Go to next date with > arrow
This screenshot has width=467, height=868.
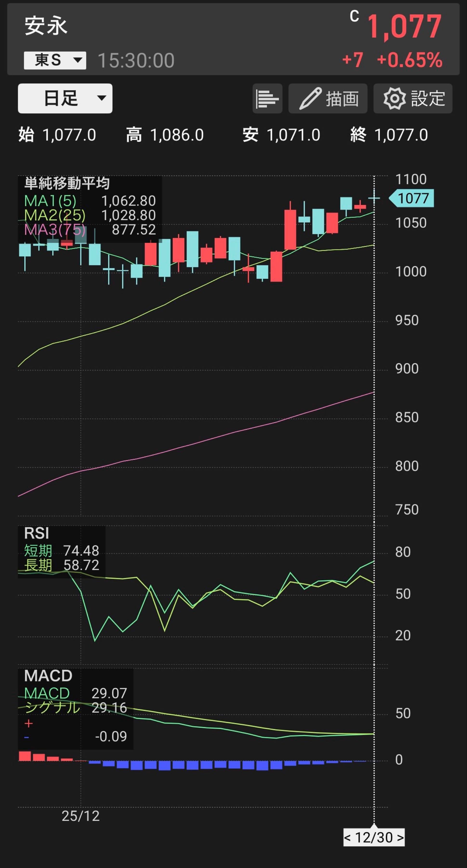pos(400,838)
